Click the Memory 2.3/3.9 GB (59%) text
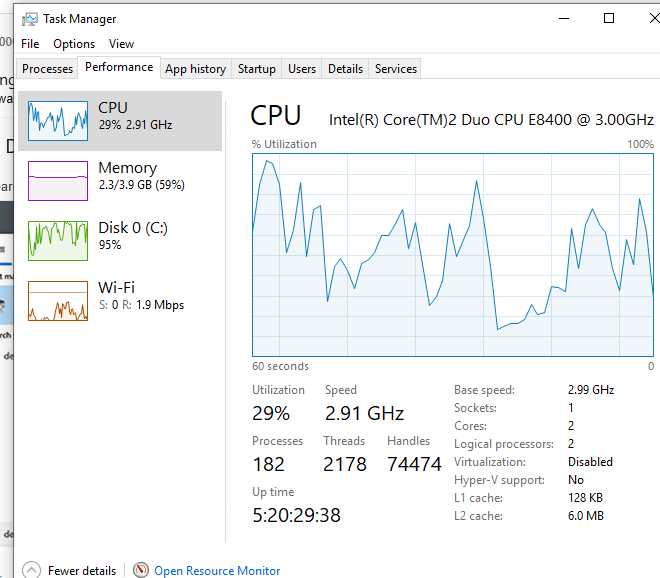 (x=141, y=185)
